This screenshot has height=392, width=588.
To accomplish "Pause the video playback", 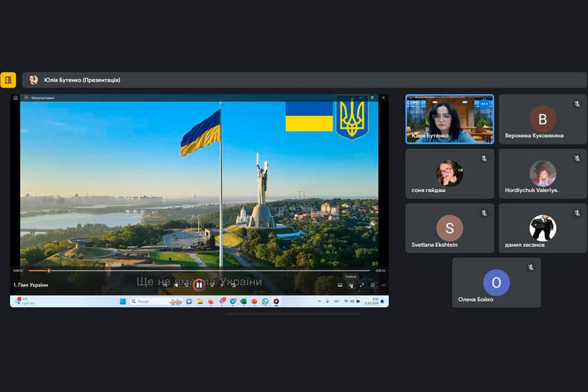I will pos(199,285).
